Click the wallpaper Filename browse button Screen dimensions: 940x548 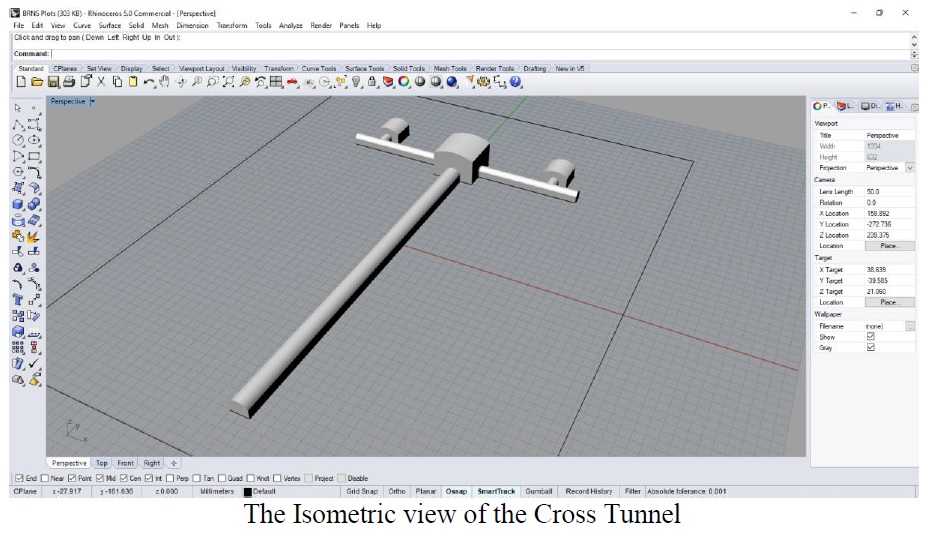pos(910,326)
